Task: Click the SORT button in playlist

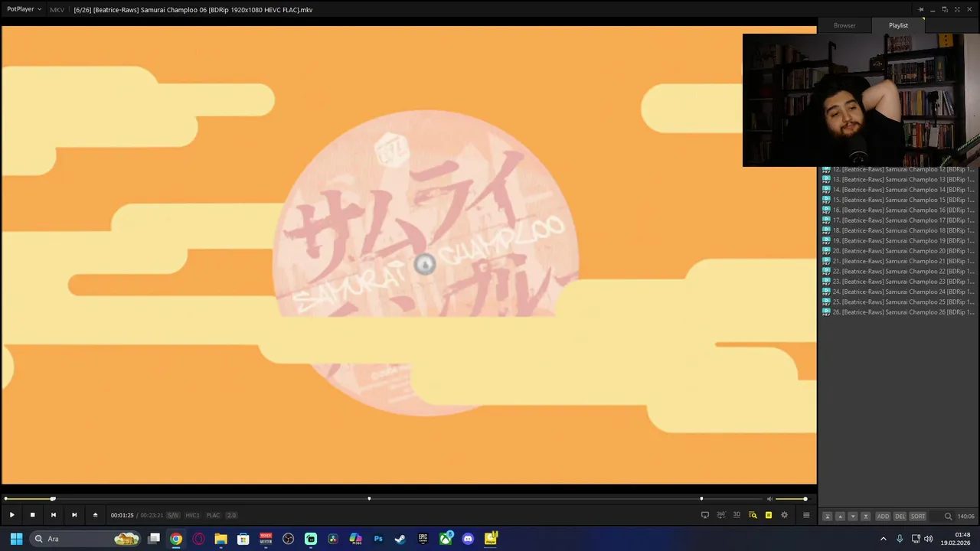Action: pyautogui.click(x=918, y=517)
